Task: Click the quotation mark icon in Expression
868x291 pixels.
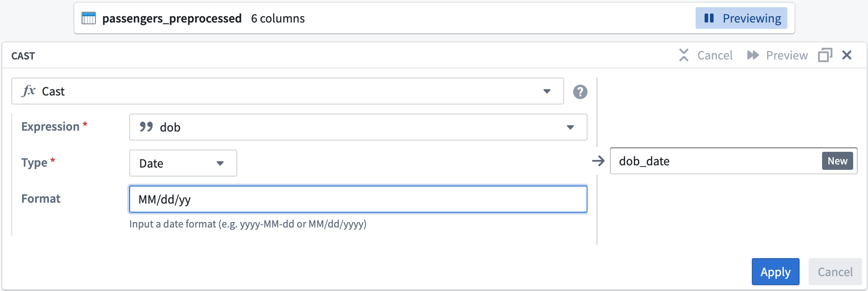Action: 146,127
